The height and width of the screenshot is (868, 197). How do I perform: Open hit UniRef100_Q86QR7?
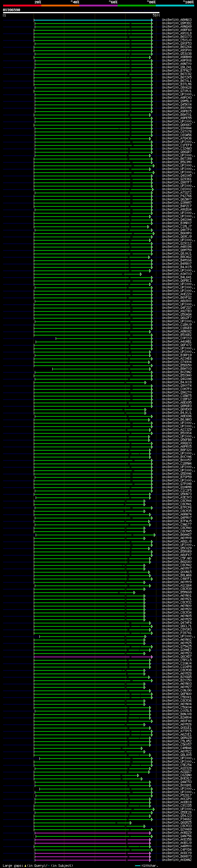[x=177, y=152]
